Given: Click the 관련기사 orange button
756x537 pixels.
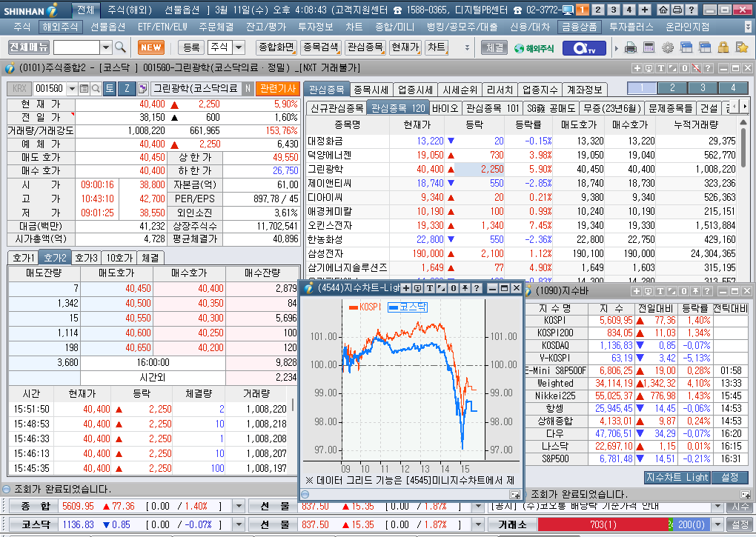Looking at the screenshot, I should point(278,89).
